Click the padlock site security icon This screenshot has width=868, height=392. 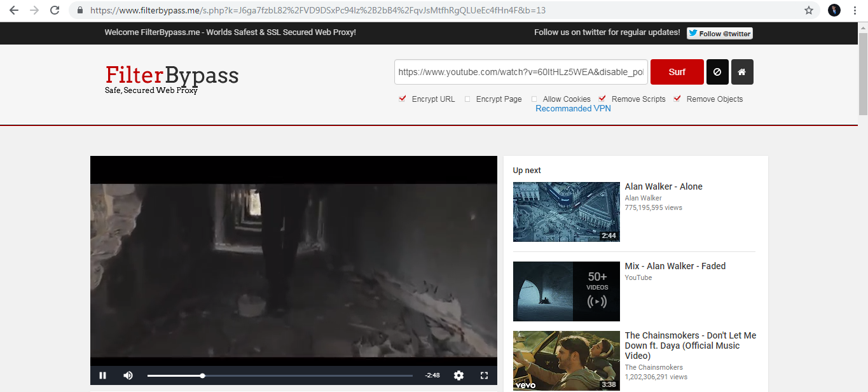point(79,10)
